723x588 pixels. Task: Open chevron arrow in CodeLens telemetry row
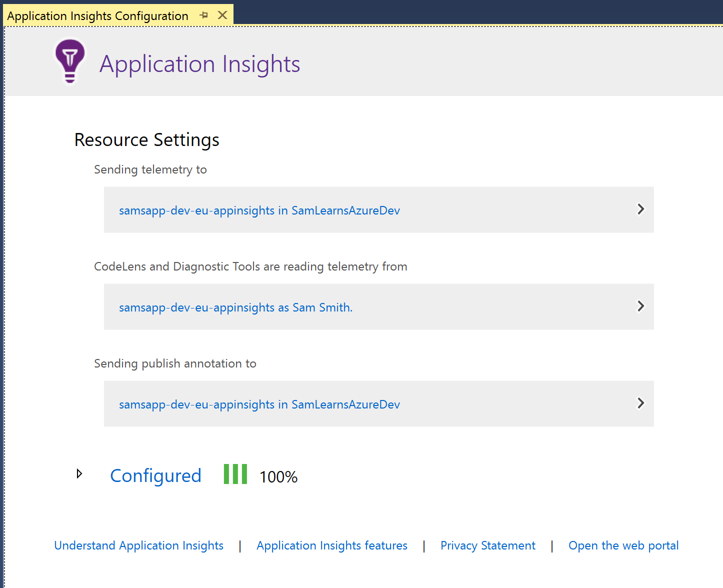click(x=640, y=306)
